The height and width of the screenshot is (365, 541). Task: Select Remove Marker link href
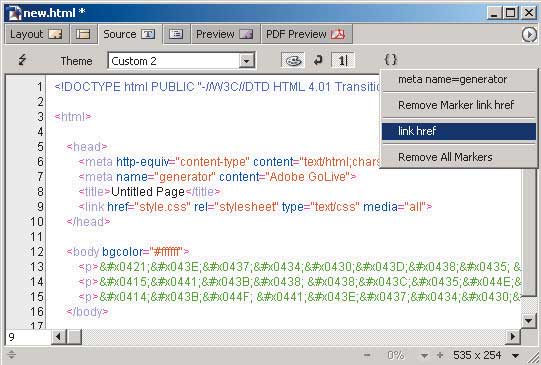click(459, 105)
